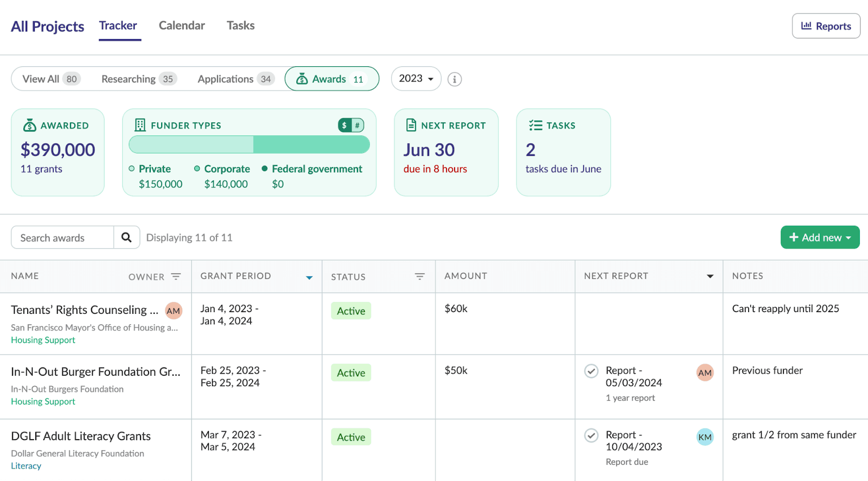The image size is (868, 481).
Task: Open the 2023 year dropdown
Action: click(416, 79)
